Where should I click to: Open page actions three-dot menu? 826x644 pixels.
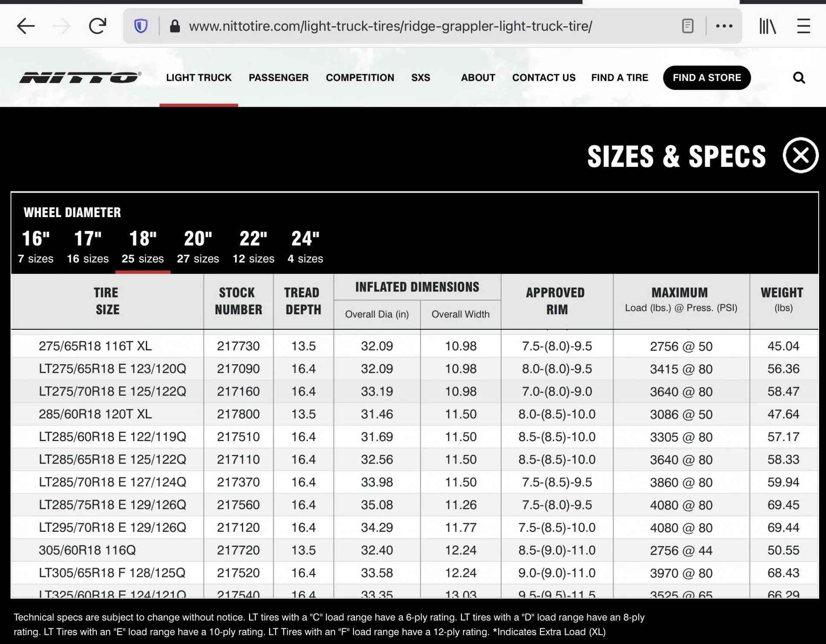pos(724,26)
